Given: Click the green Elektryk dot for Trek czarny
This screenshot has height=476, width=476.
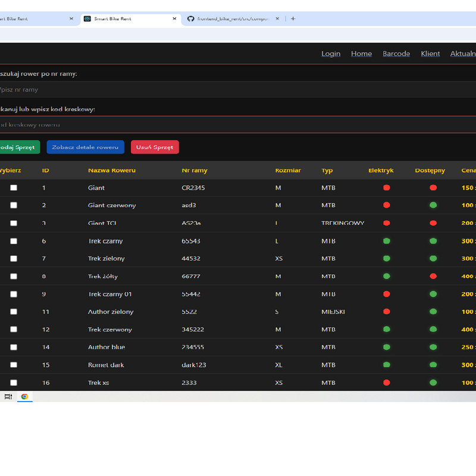Looking at the screenshot, I should pyautogui.click(x=386, y=241).
